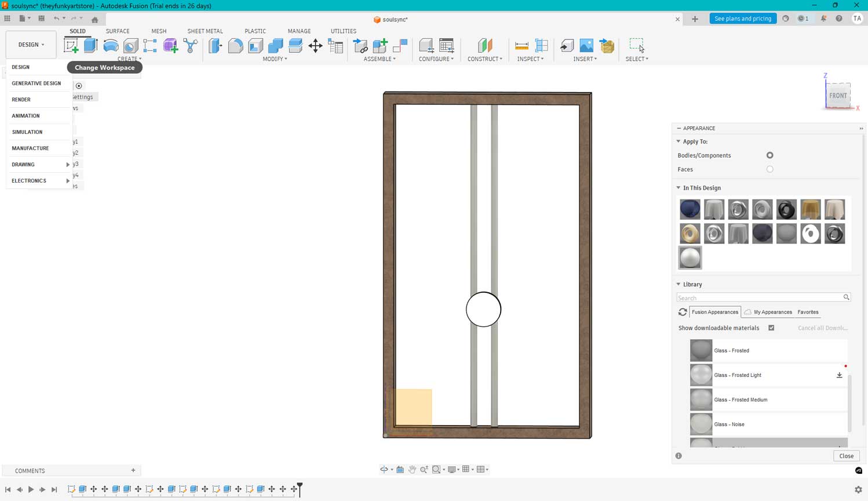The width and height of the screenshot is (868, 501).
Task: Select the dark blue appearance swatch
Action: [690, 209]
